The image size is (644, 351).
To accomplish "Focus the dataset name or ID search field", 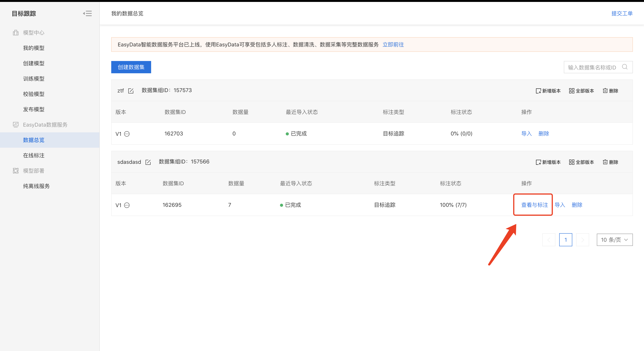I will [x=598, y=67].
